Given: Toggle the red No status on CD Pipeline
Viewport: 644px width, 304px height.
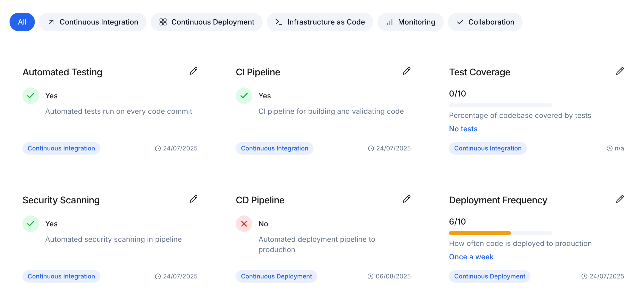Looking at the screenshot, I should pos(244,223).
